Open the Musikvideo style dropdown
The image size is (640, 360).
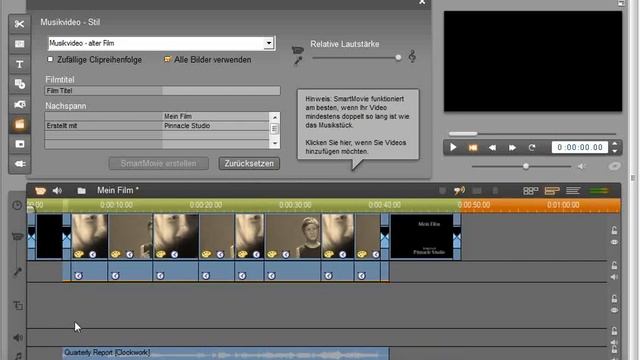[x=269, y=43]
